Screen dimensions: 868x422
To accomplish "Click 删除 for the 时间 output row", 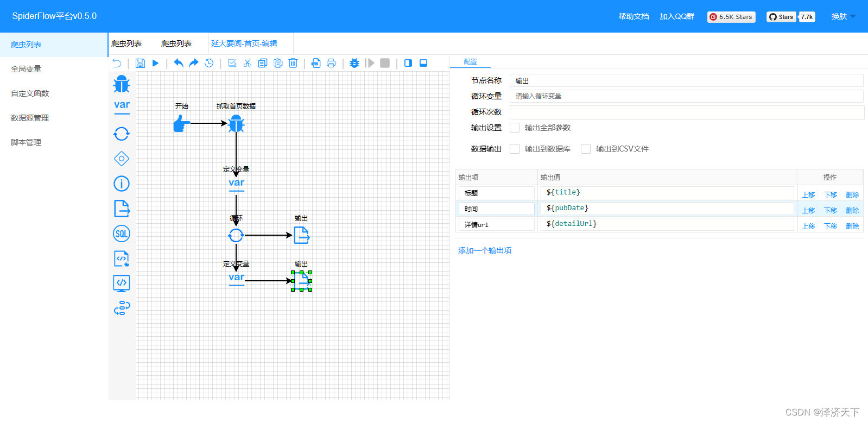I will (852, 210).
